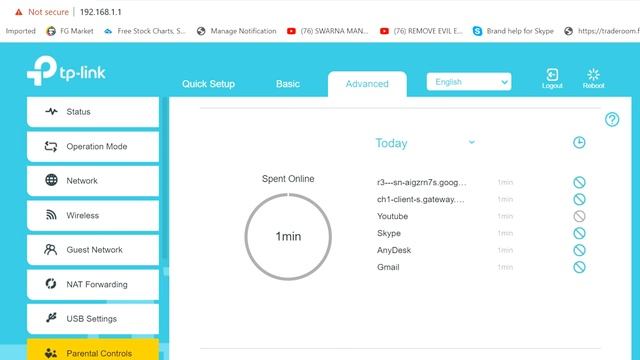The height and width of the screenshot is (360, 640).
Task: Open Brand help for Skype bookmark
Action: tap(513, 31)
